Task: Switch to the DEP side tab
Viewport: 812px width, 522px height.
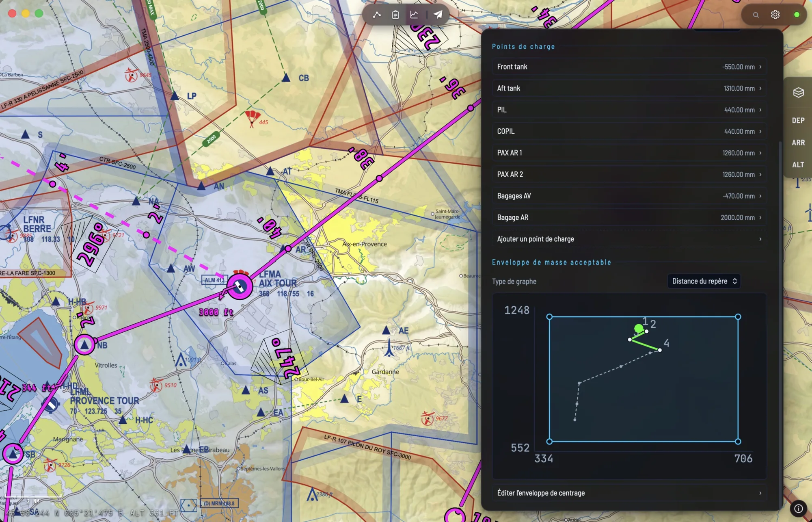Action: click(798, 121)
